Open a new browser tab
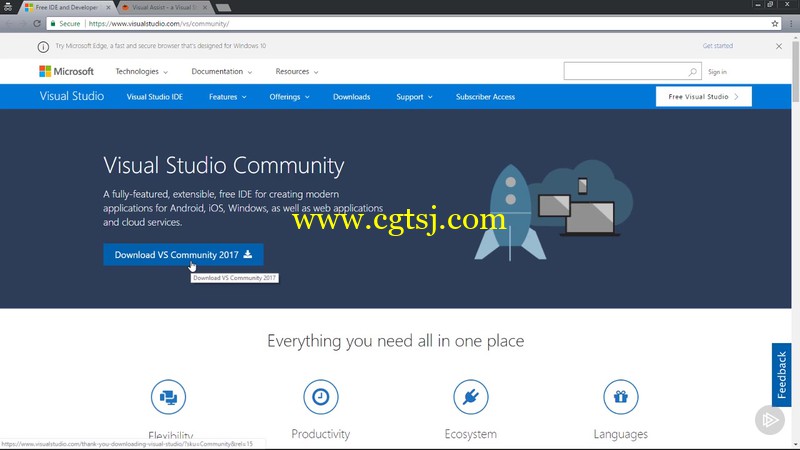This screenshot has width=800, height=450. (223, 8)
